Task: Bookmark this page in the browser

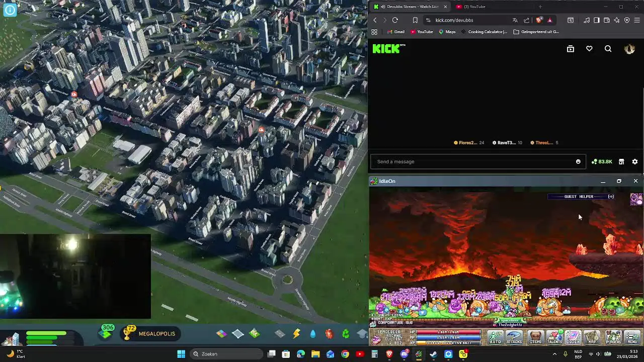Action: click(415, 20)
